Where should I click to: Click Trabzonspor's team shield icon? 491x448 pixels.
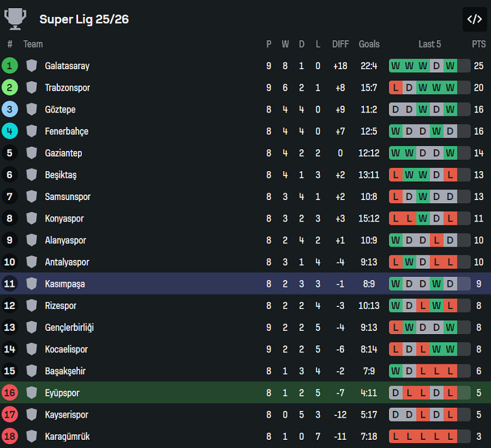[x=31, y=87]
